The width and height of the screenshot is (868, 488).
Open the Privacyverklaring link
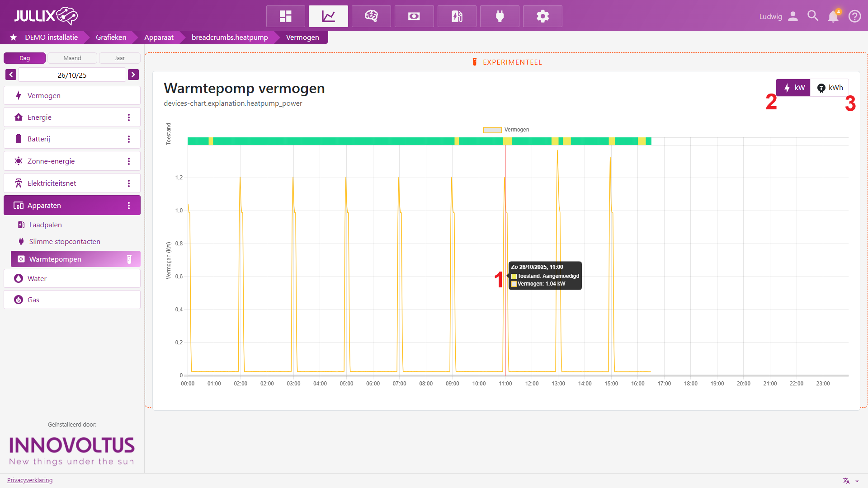30,480
